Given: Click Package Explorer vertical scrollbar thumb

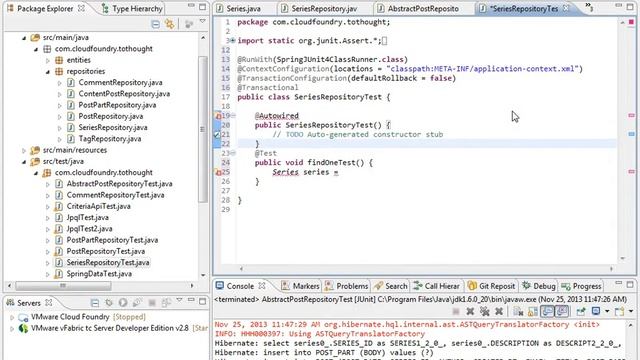Looking at the screenshot, I should click(x=203, y=129).
